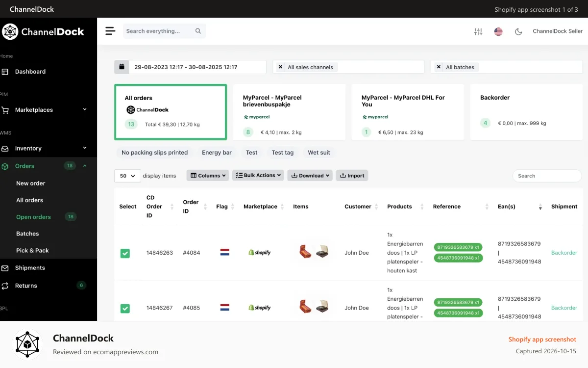The width and height of the screenshot is (588, 368).
Task: Go to Pick & Pack
Action: point(32,251)
